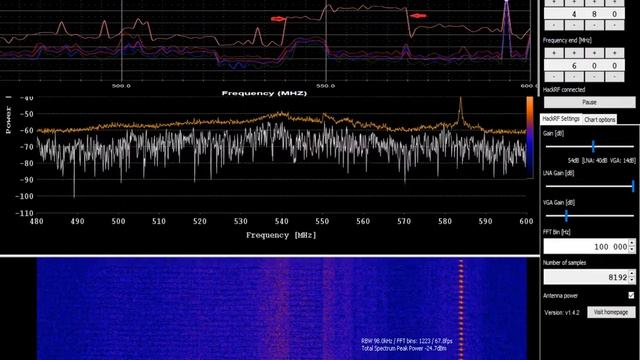This screenshot has width=640, height=360.
Task: Click the frequency start digit 8
Action: (594, 14)
